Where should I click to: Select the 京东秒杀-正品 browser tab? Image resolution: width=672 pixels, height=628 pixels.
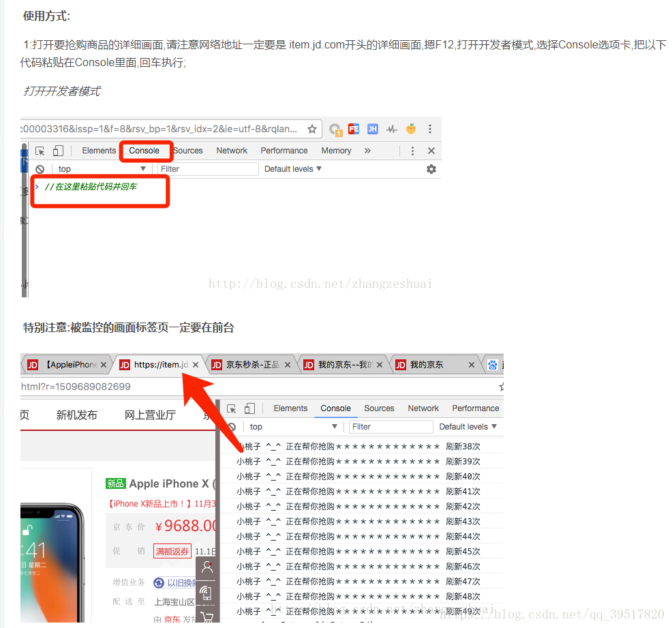251,365
